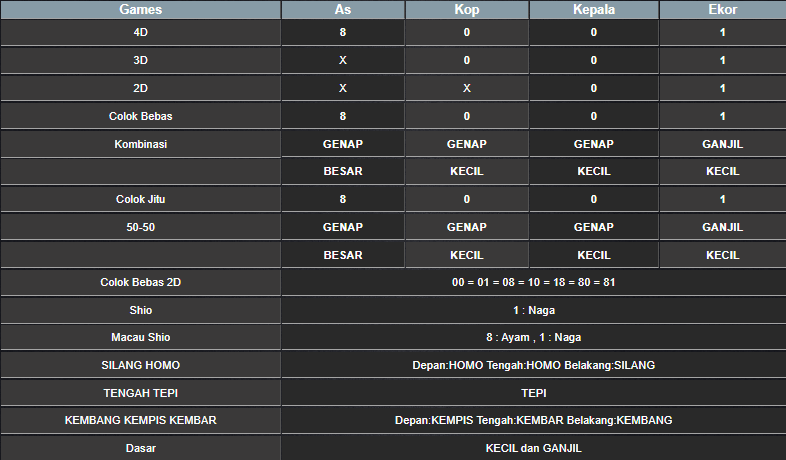Click the Ekor value 1 in Colok Jitu row
This screenshot has width=786, height=460.
click(x=722, y=199)
